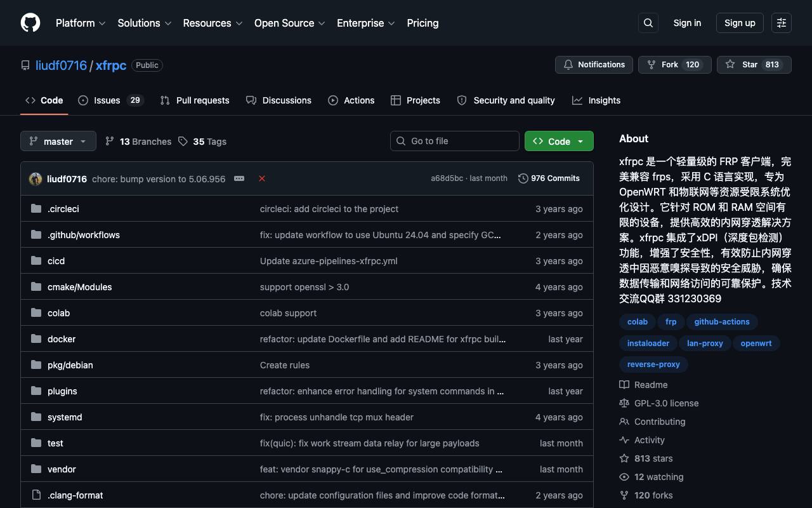
Task: Click the eye icon beside 12 watching
Action: tap(624, 477)
